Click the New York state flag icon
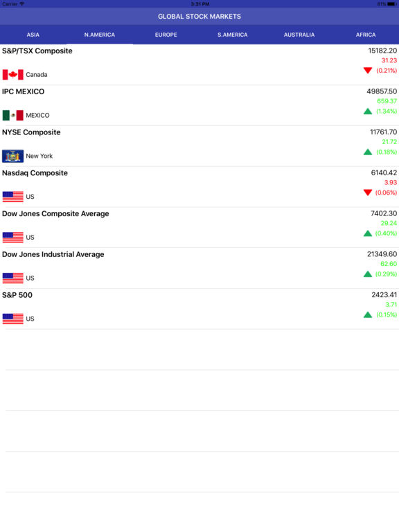 point(13,156)
